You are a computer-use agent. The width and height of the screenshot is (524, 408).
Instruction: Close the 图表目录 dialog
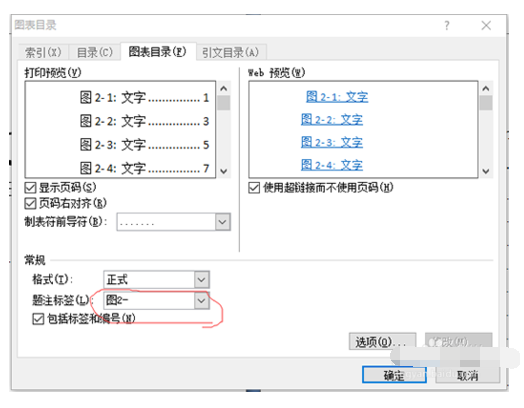[486, 25]
